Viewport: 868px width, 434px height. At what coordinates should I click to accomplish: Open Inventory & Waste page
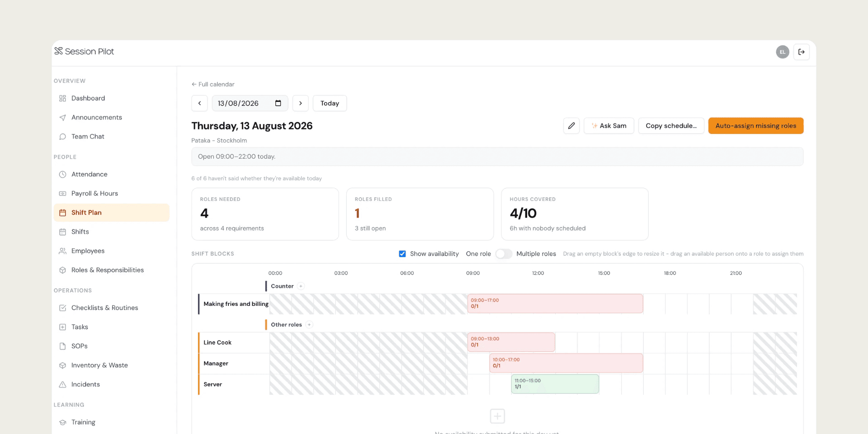coord(111,365)
